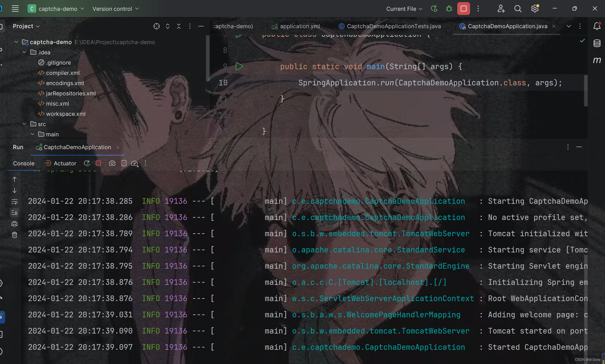Open the Maven tool window
This screenshot has width=605, height=364.
[597, 60]
